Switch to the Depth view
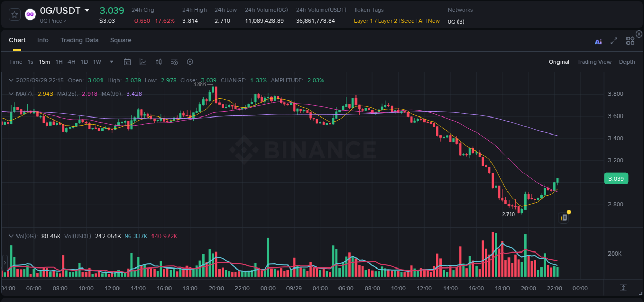Screen dimensions: 644x302 [626, 62]
